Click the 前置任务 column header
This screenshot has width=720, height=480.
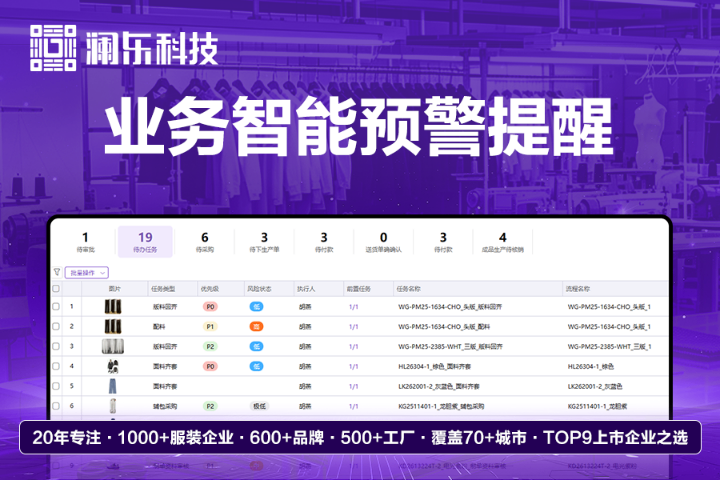(359, 289)
